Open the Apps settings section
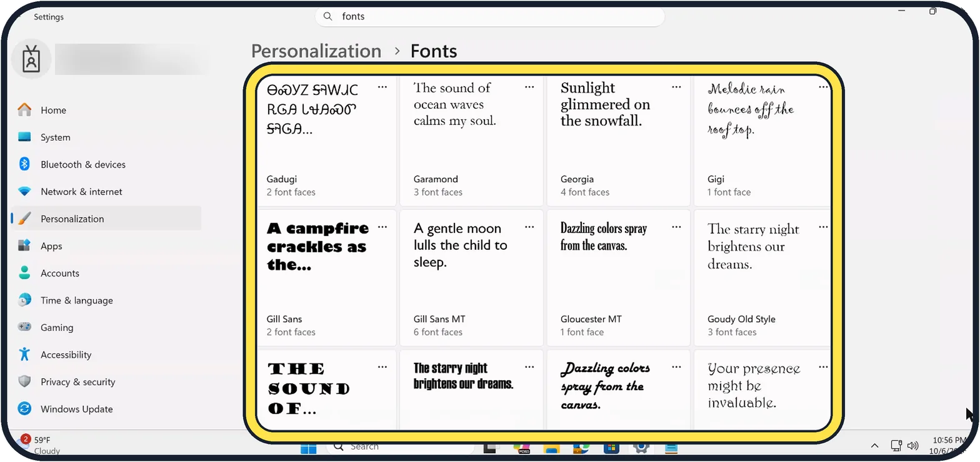980x462 pixels. [106, 246]
